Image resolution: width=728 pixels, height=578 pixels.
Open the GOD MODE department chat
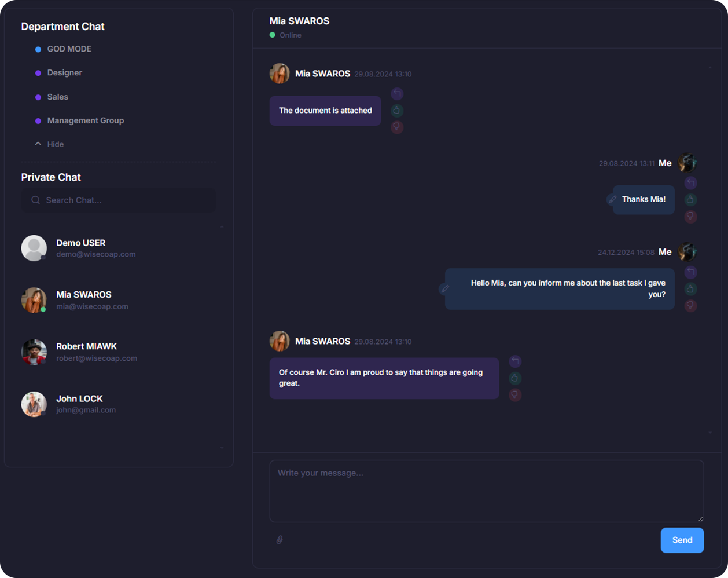(x=69, y=49)
